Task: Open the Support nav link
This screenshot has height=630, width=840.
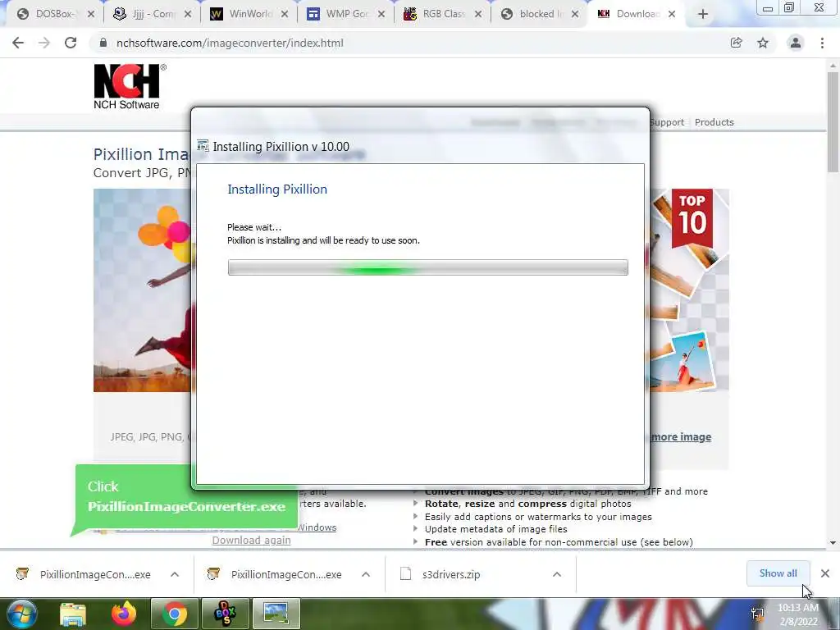Action: click(667, 122)
